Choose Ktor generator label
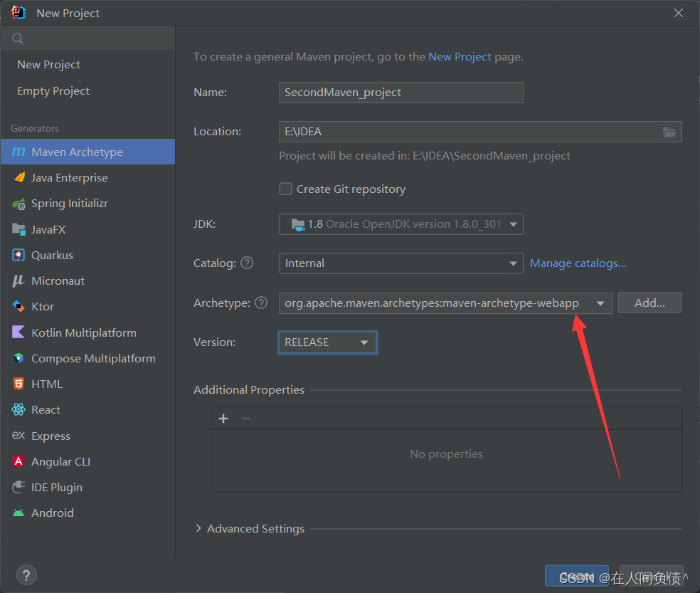 43,307
